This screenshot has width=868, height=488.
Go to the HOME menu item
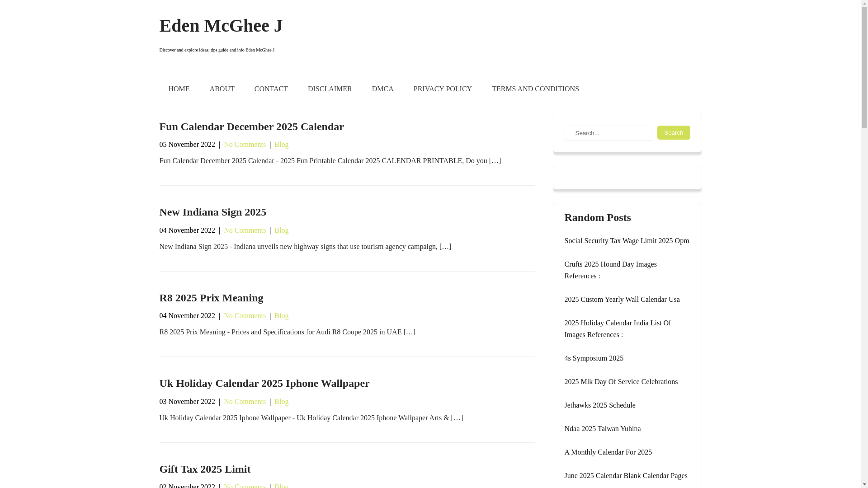(179, 89)
